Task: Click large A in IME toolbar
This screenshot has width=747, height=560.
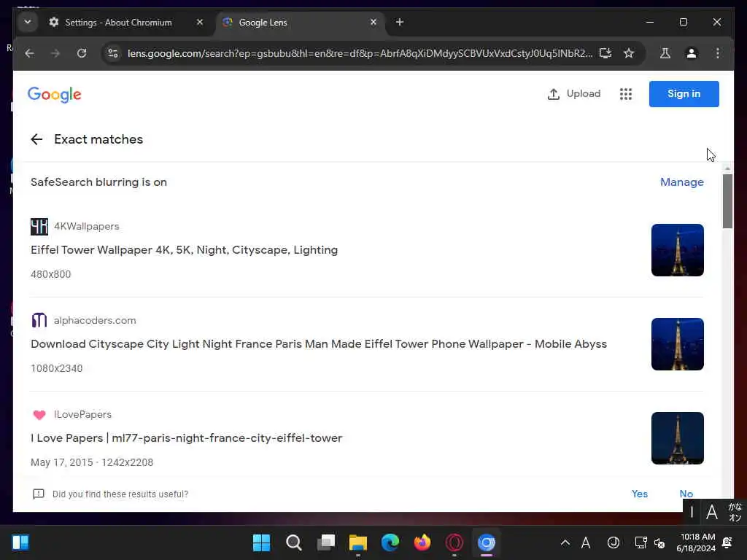Action: (x=712, y=513)
